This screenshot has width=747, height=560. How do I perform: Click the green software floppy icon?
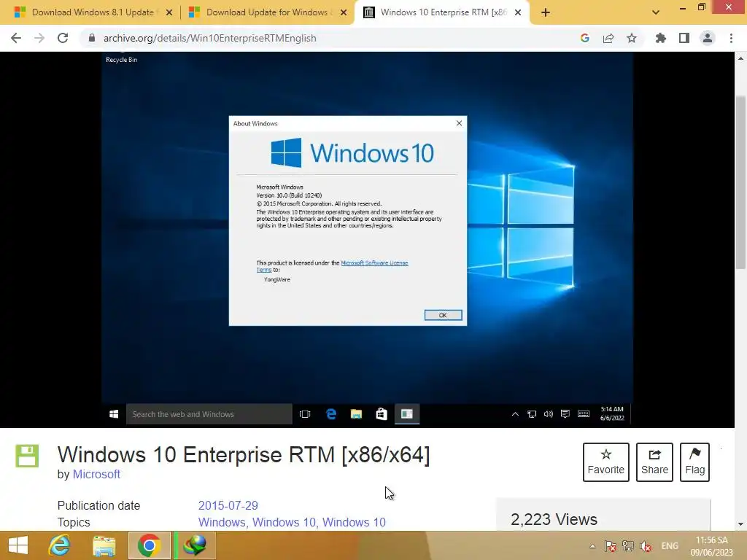click(27, 456)
